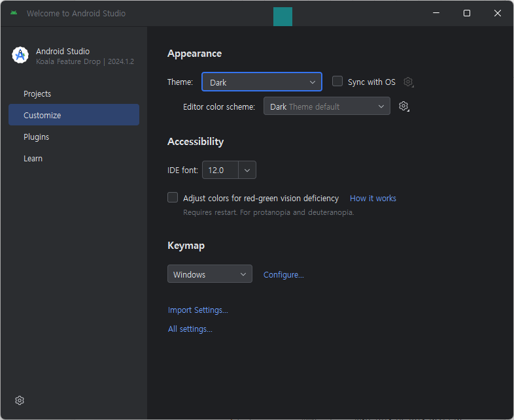Click the Keymap heading
The width and height of the screenshot is (514, 420).
tap(186, 246)
